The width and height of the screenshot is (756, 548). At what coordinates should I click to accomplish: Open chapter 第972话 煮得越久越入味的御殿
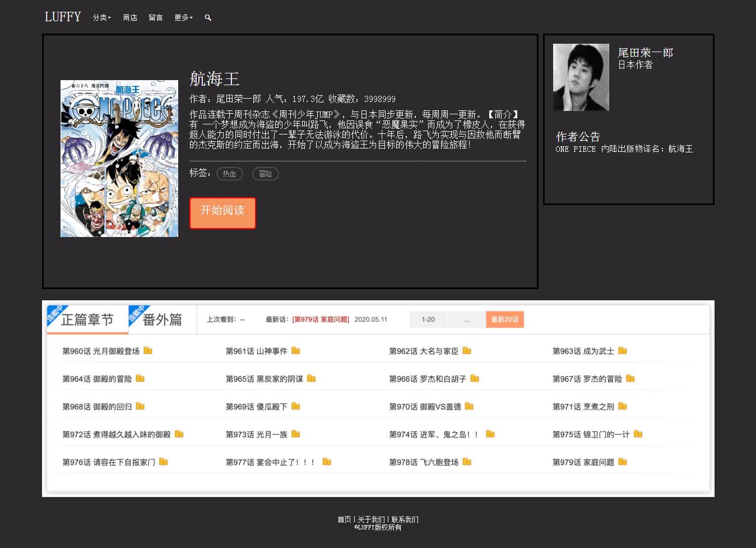(117, 435)
